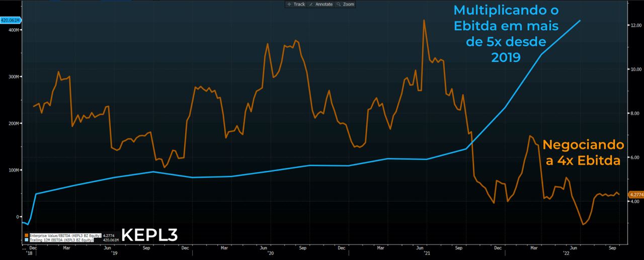Viewport: 644px width, 260px height.
Task: Select the 'Trailing 12M EBITDA (KEPL3 BZ Equity)' legend label
Action: tap(61, 240)
